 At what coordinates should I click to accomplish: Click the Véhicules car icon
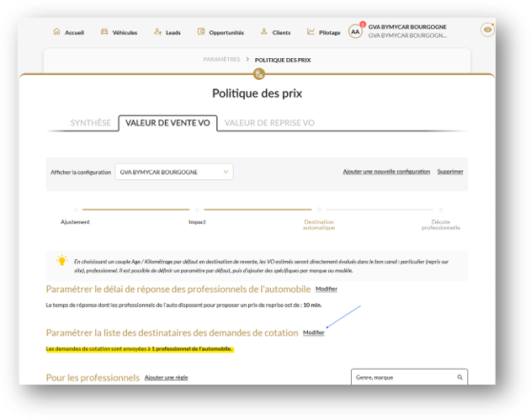pos(104,31)
